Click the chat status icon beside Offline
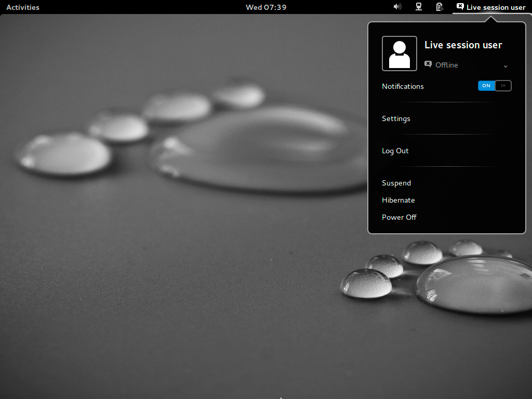Image resolution: width=532 pixels, height=399 pixels. click(428, 64)
